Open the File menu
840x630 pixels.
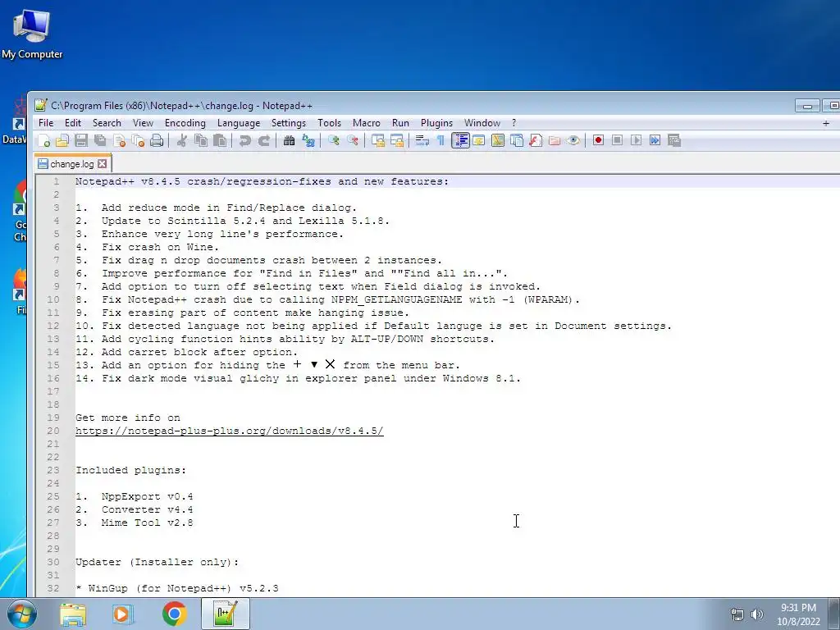click(46, 123)
